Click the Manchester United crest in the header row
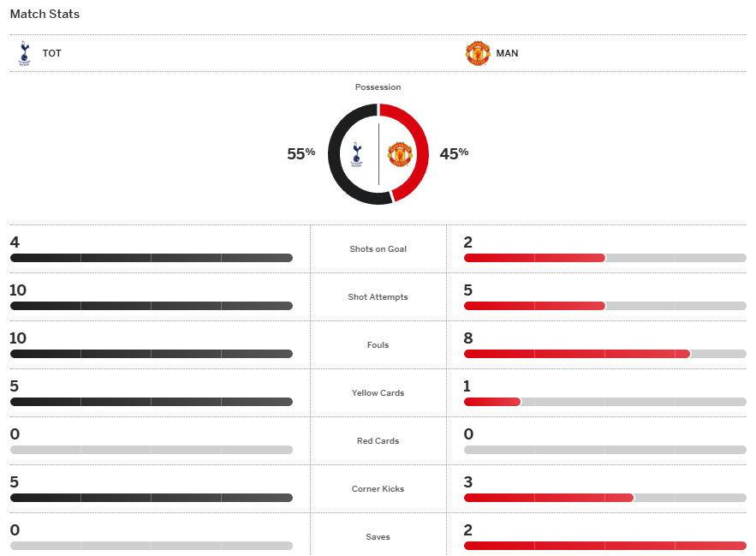The image size is (756, 556). [477, 53]
